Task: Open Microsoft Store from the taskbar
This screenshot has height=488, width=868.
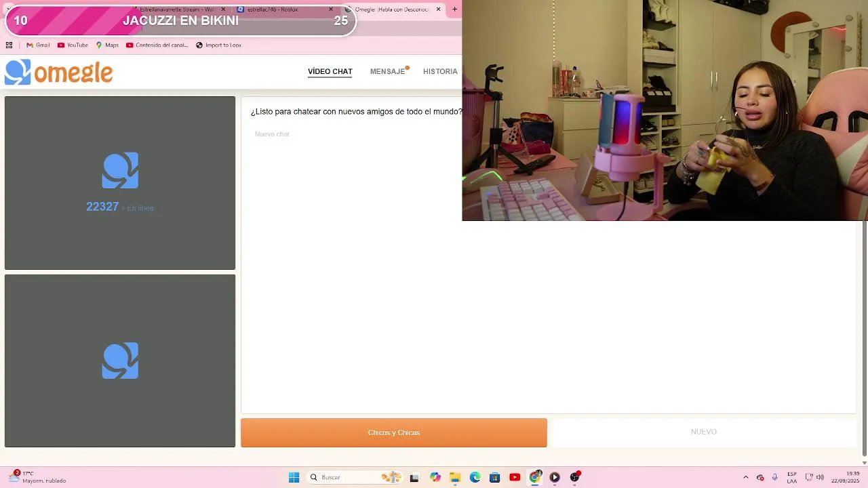Action: coord(494,477)
